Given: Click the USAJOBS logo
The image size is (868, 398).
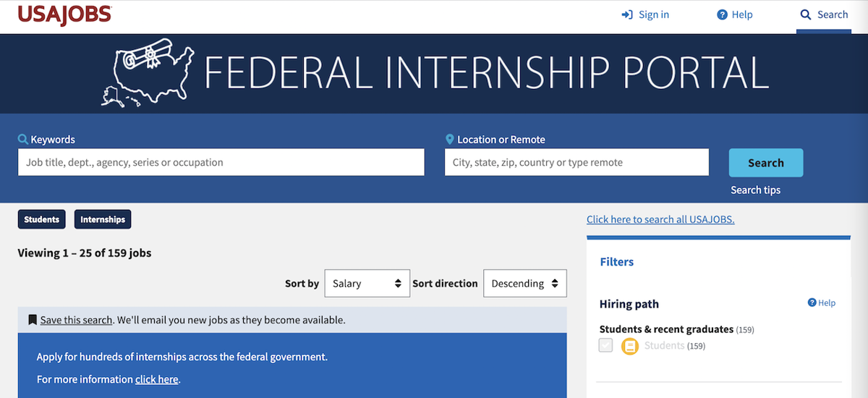Looking at the screenshot, I should (x=64, y=14).
